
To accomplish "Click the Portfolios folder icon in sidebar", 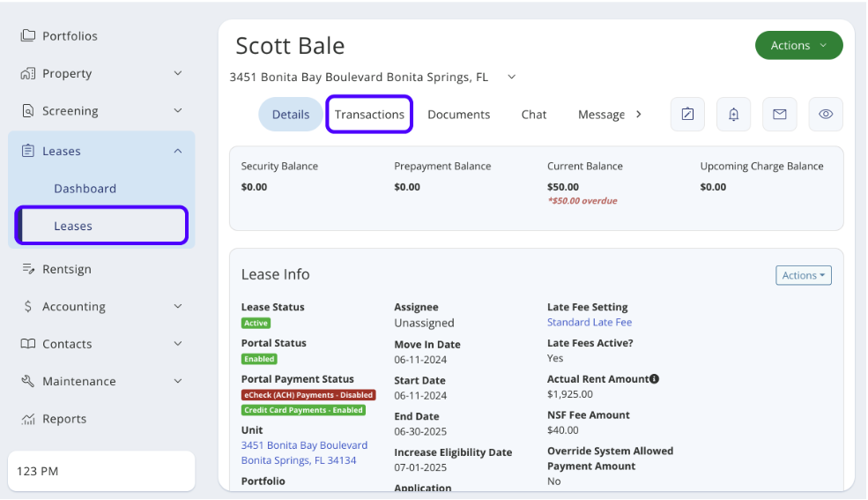I will point(27,36).
